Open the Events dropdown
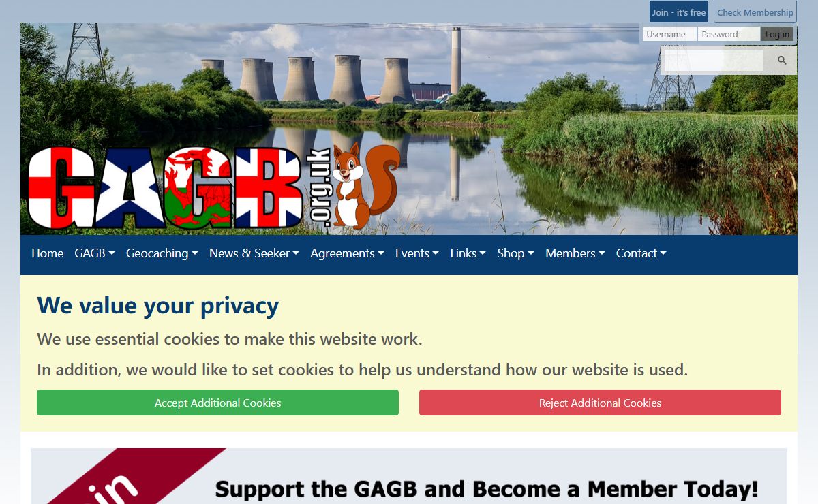 point(417,253)
